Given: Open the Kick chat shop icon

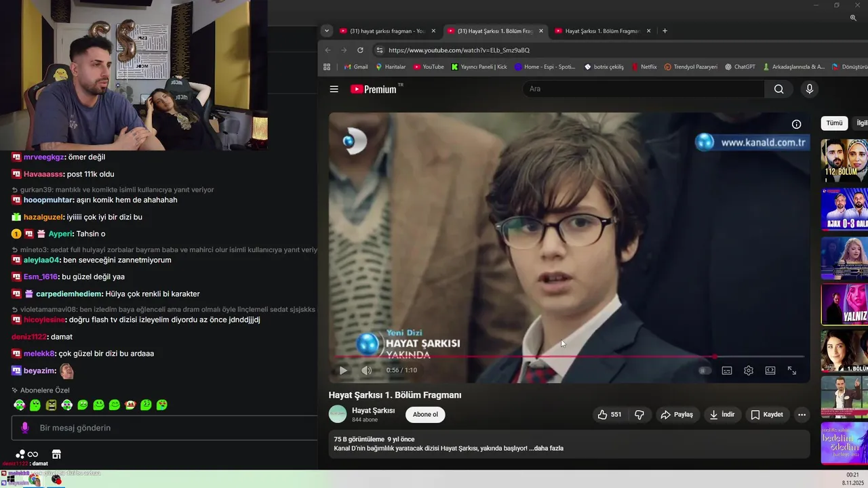Looking at the screenshot, I should point(57,454).
